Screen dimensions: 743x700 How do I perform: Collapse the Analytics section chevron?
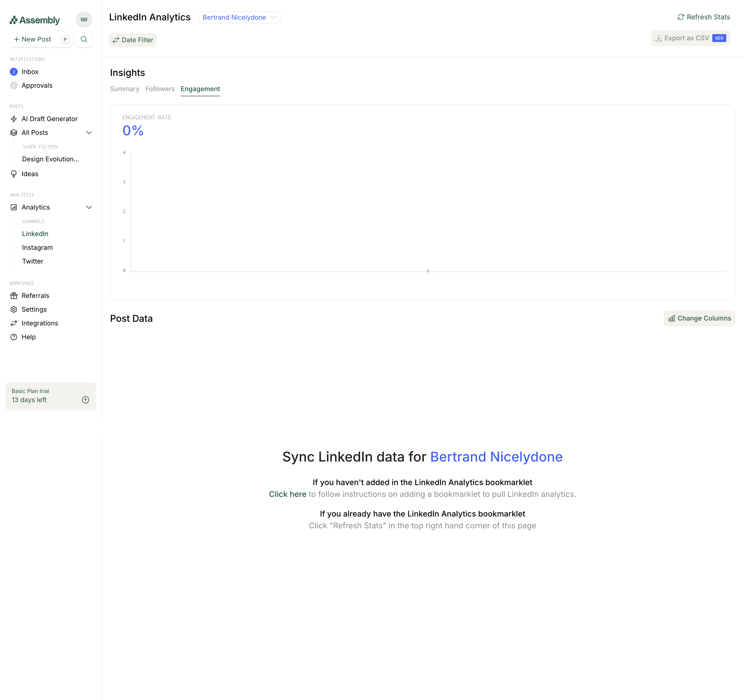coord(89,207)
